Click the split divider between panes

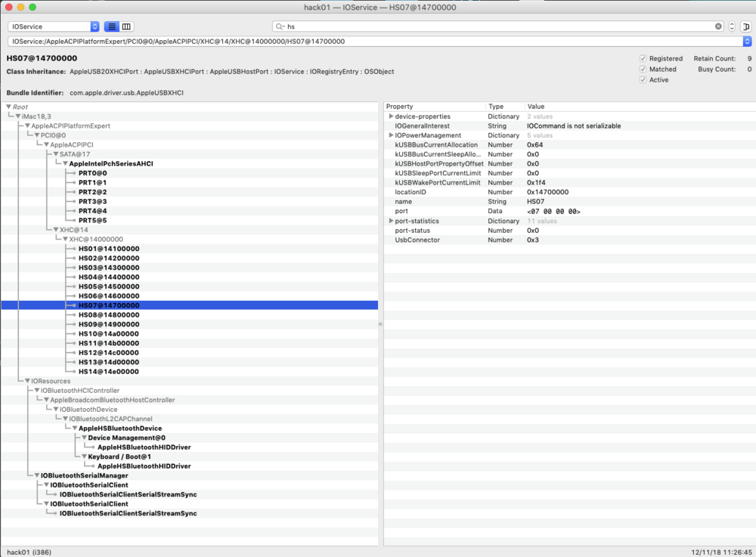coord(380,324)
